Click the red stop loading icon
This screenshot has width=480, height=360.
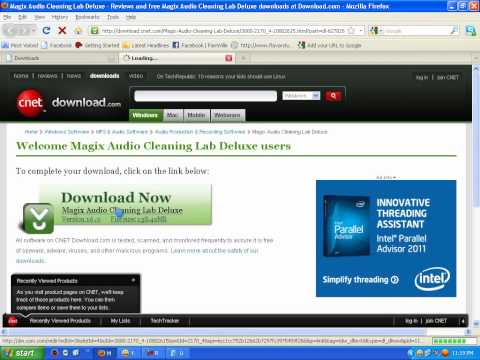point(62,31)
